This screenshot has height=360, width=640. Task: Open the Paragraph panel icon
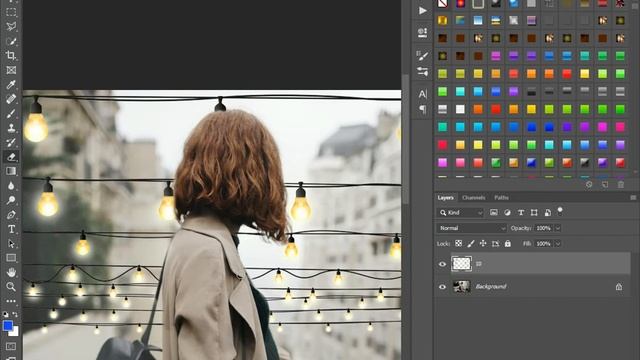(x=422, y=109)
